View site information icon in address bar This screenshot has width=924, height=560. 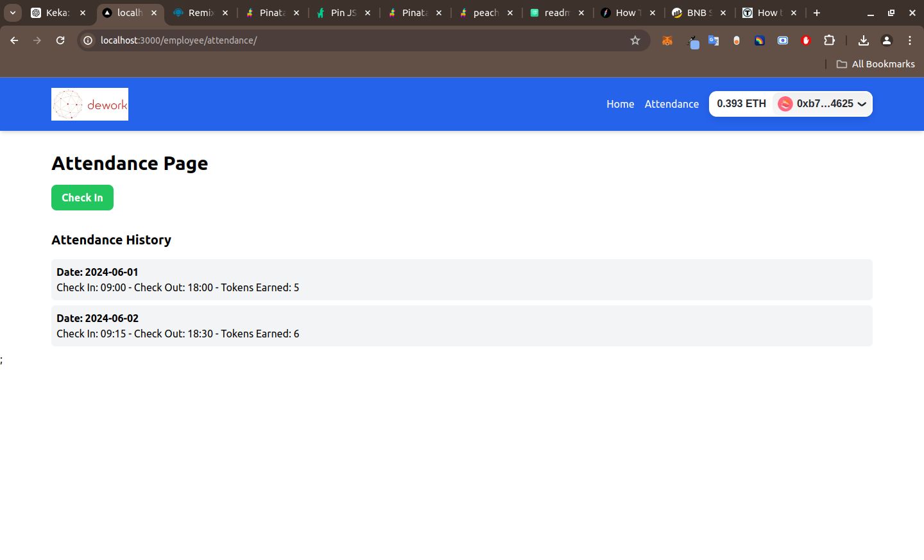(x=88, y=40)
